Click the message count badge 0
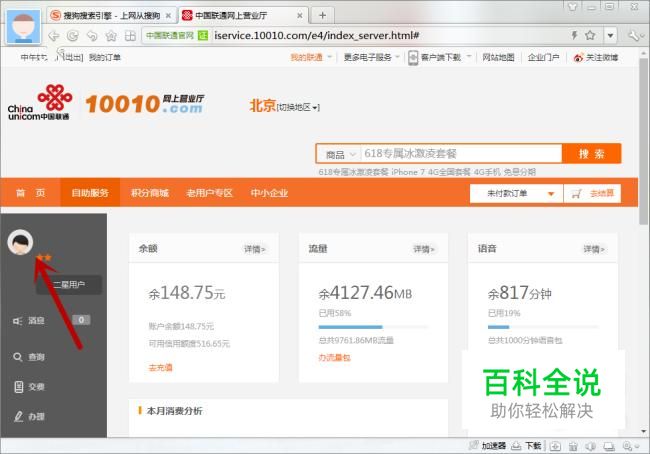 (x=81, y=320)
